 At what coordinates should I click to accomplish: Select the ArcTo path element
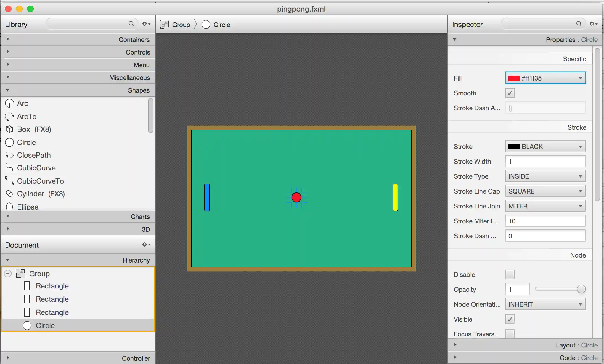tap(26, 116)
